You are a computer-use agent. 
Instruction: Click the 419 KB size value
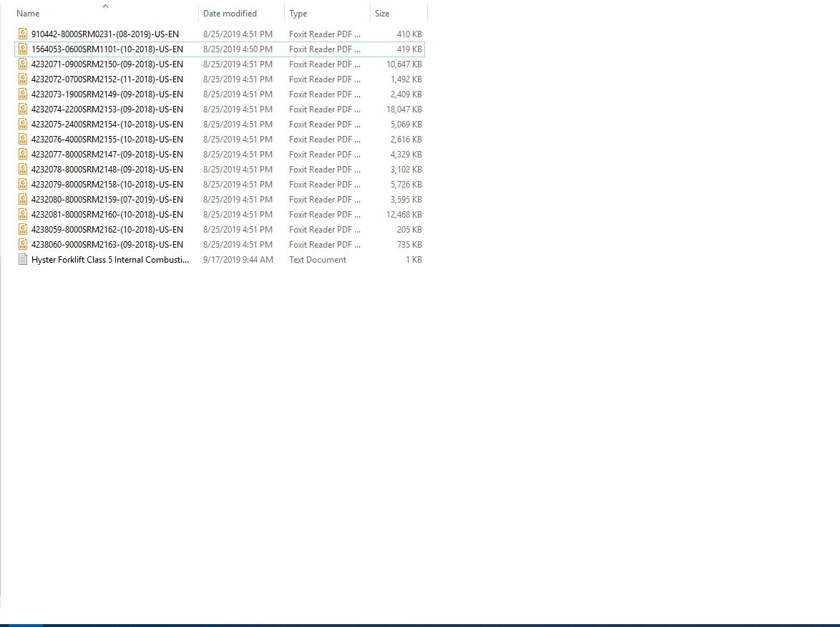click(x=409, y=49)
